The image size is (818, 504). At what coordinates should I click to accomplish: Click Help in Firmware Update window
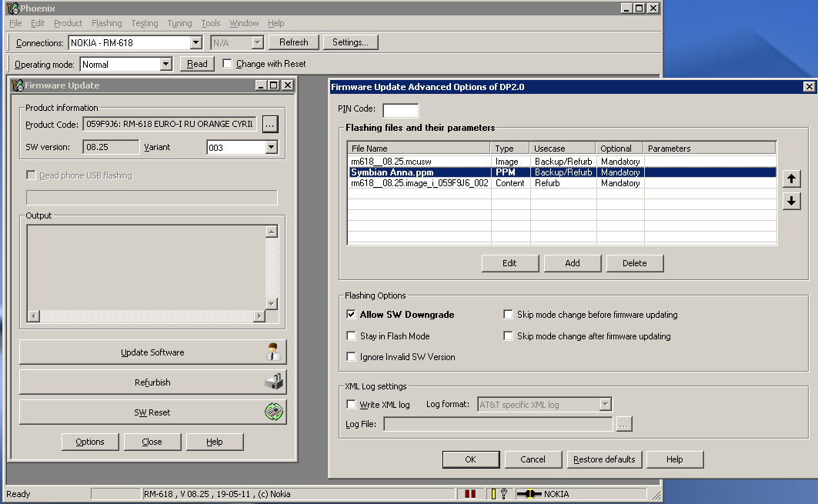coord(215,442)
